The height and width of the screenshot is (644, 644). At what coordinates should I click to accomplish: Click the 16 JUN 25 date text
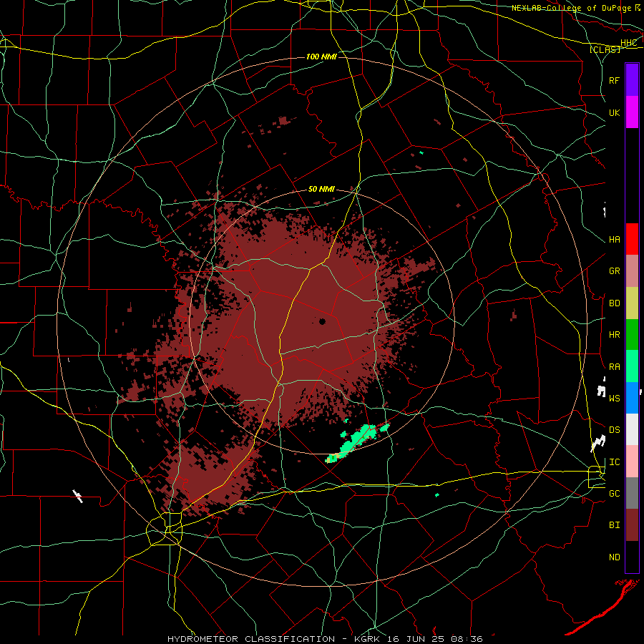click(x=415, y=639)
